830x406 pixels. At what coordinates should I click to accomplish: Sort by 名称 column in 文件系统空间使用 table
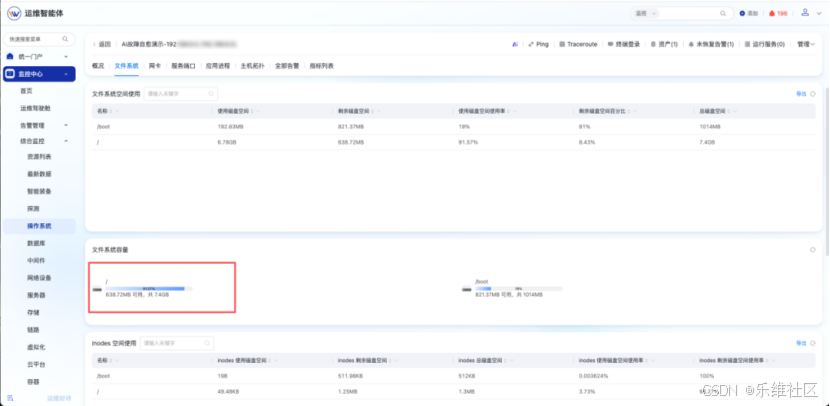point(110,111)
